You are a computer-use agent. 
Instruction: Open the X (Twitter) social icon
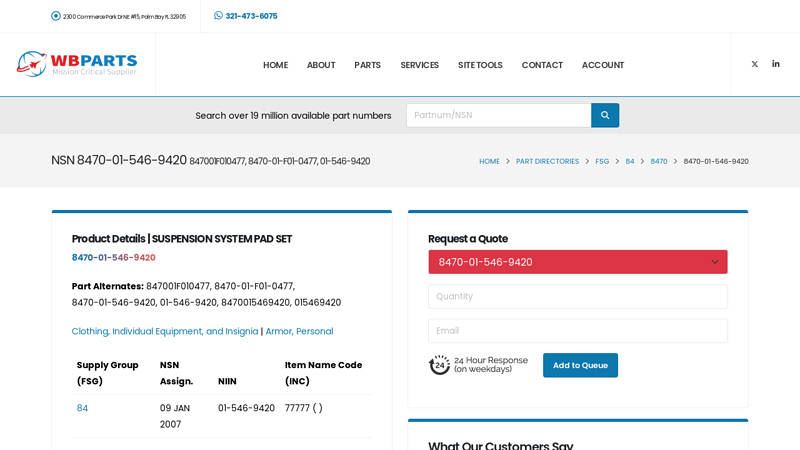754,64
